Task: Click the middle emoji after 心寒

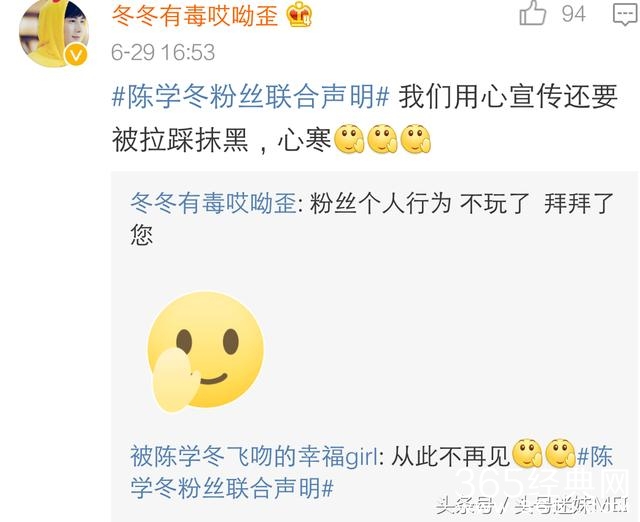Action: pos(382,139)
